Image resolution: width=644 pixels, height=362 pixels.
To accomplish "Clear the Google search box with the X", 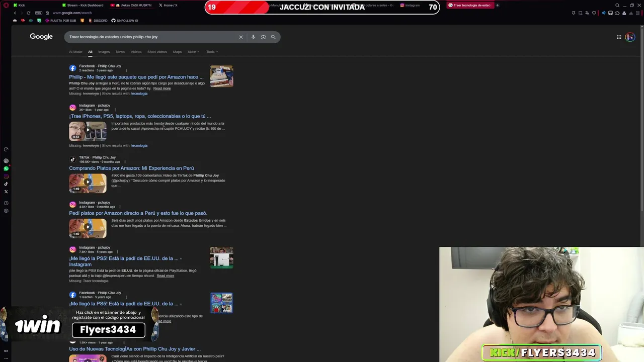I will (240, 37).
